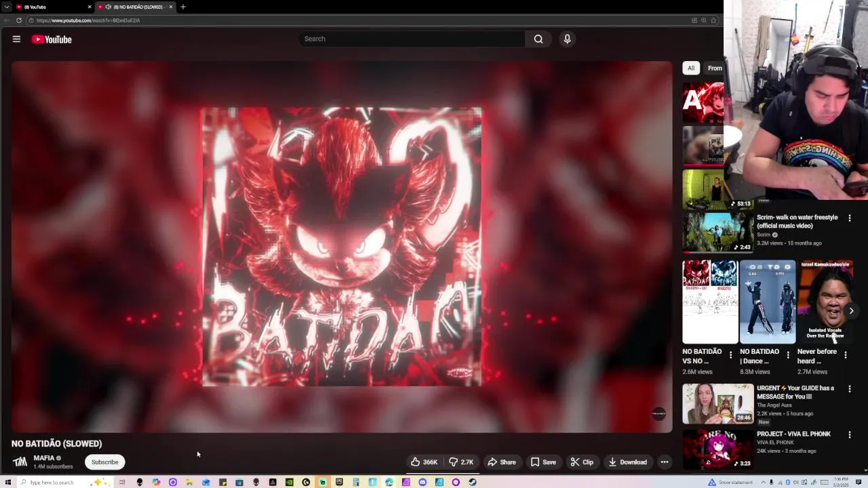Open options for URGENT Your GUIDE video
868x488 pixels.
[849, 389]
